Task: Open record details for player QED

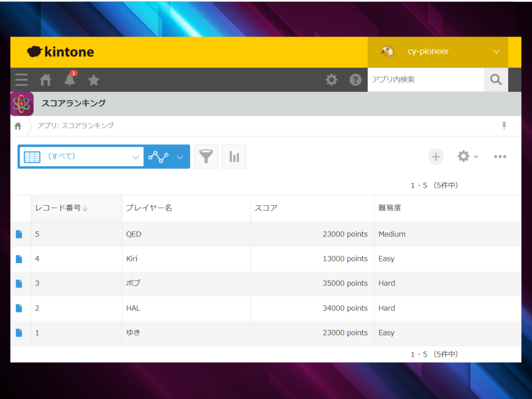Action: pyautogui.click(x=19, y=234)
